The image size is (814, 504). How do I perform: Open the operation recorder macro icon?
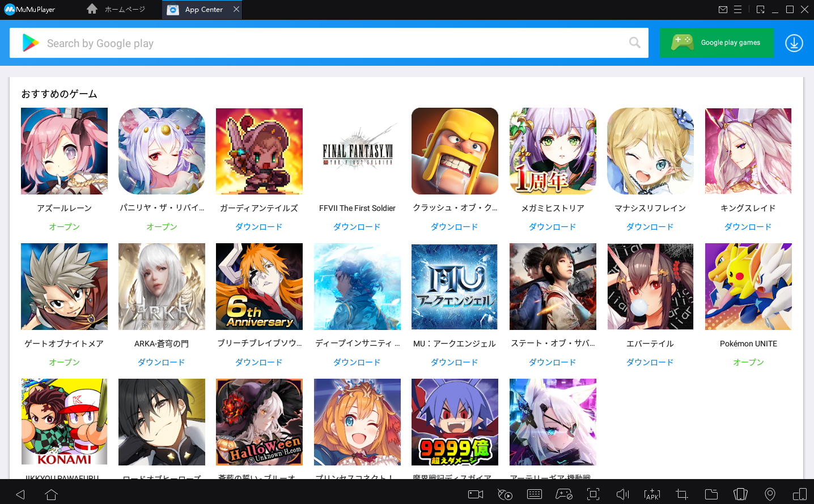click(x=505, y=494)
